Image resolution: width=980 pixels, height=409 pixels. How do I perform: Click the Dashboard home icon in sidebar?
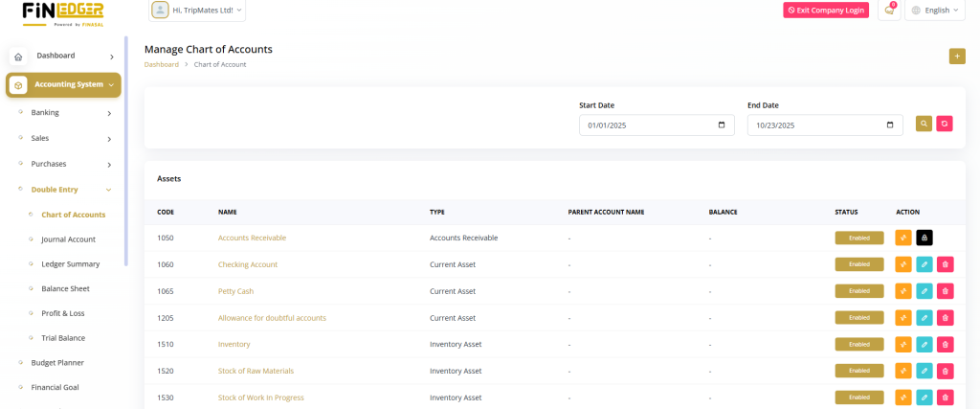tap(18, 57)
